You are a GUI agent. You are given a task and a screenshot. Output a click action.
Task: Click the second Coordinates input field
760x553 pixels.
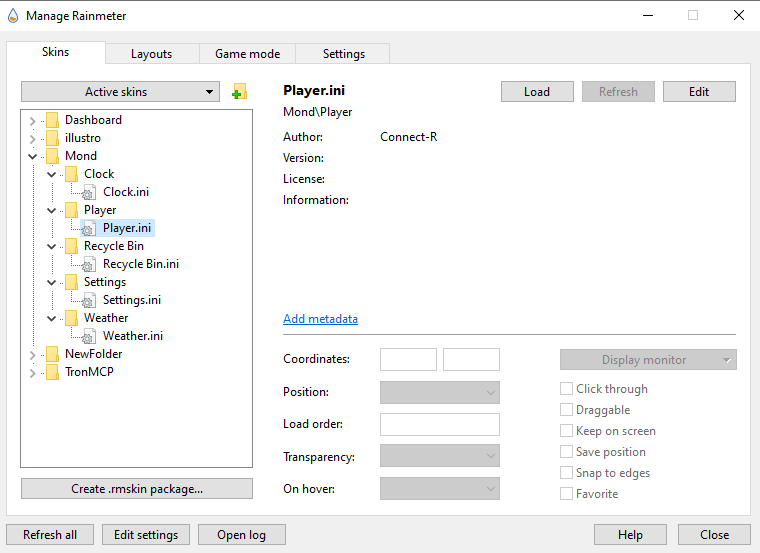[471, 359]
